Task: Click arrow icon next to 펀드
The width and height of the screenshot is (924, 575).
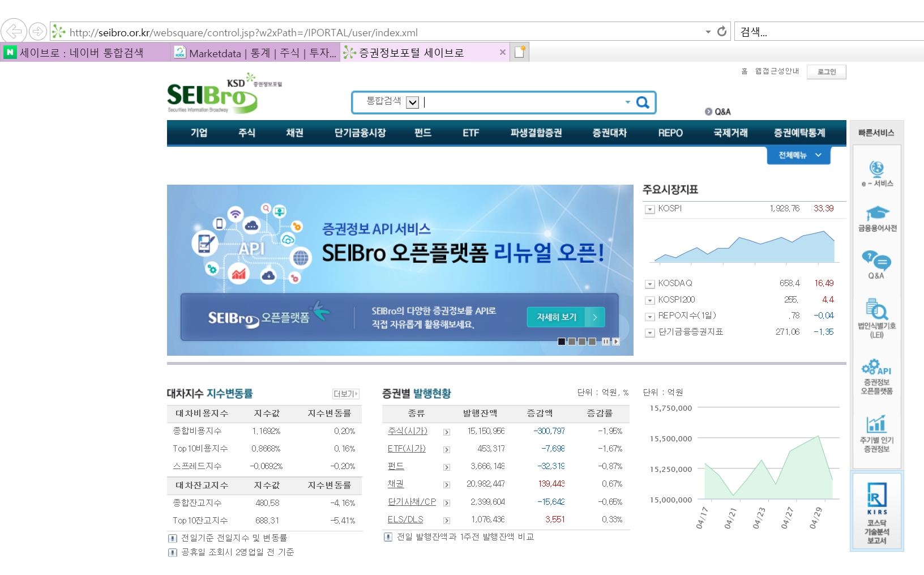Action: pos(447,467)
